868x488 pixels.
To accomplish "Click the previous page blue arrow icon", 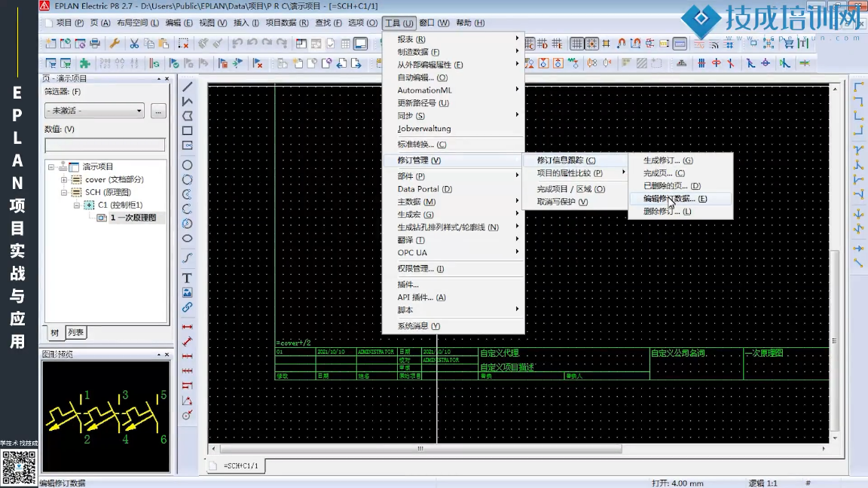I will pos(341,63).
